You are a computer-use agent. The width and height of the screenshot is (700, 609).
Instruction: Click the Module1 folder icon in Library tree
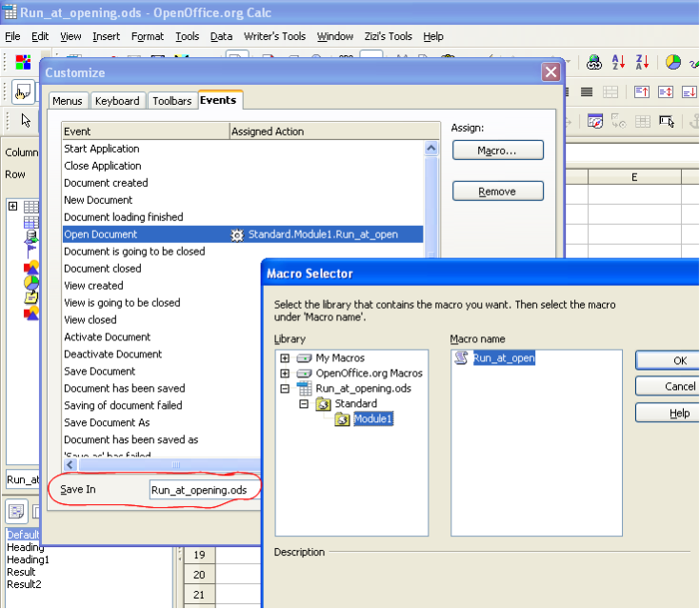tap(343, 419)
